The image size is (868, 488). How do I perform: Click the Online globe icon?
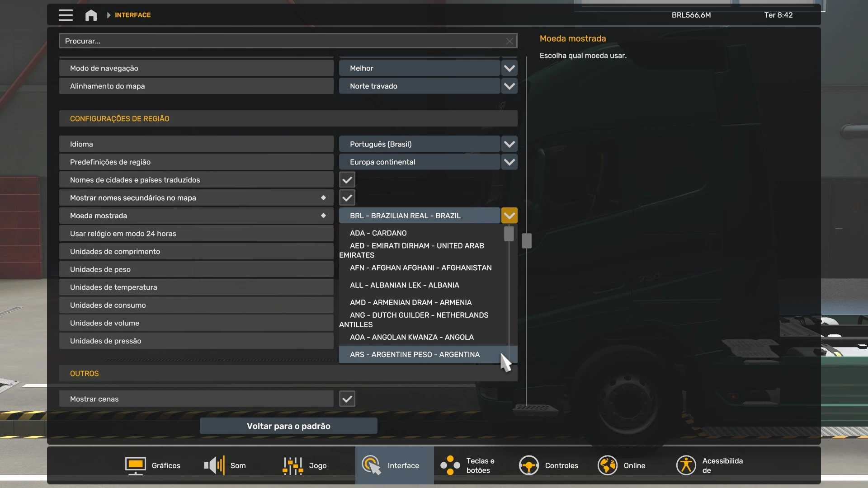click(x=607, y=465)
